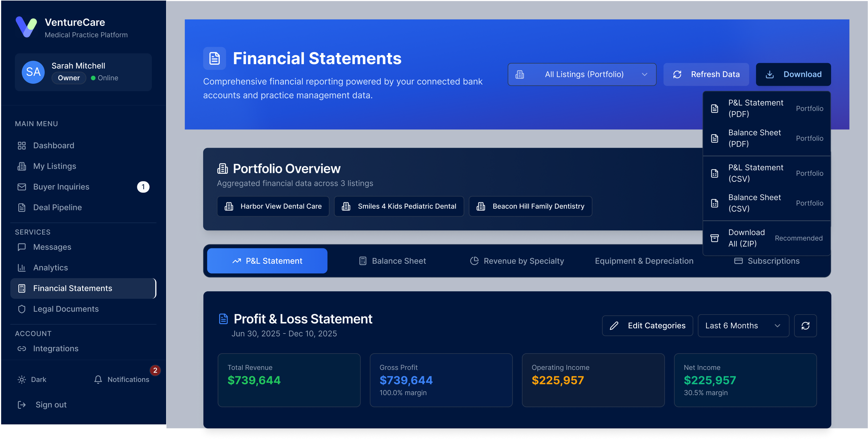Click the VentureCare logo icon
Screen dimensions: 868x441
pos(26,27)
